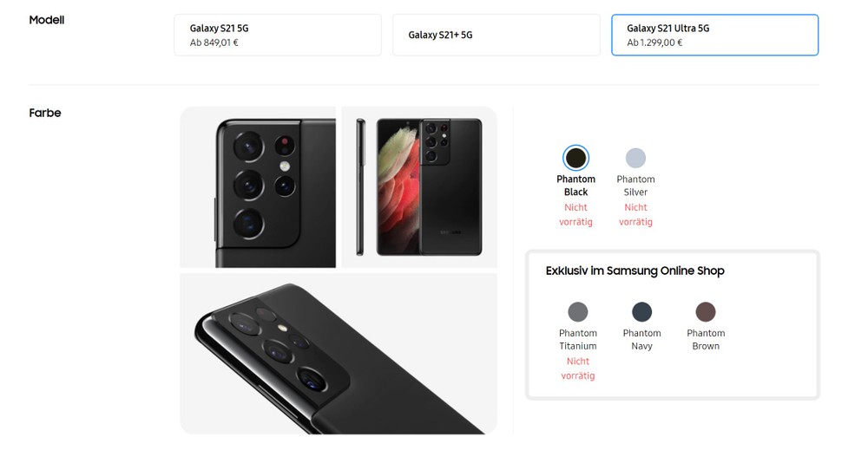Select the Galaxy S21 Ultra 5G model
868x450 pixels.
tap(714, 35)
